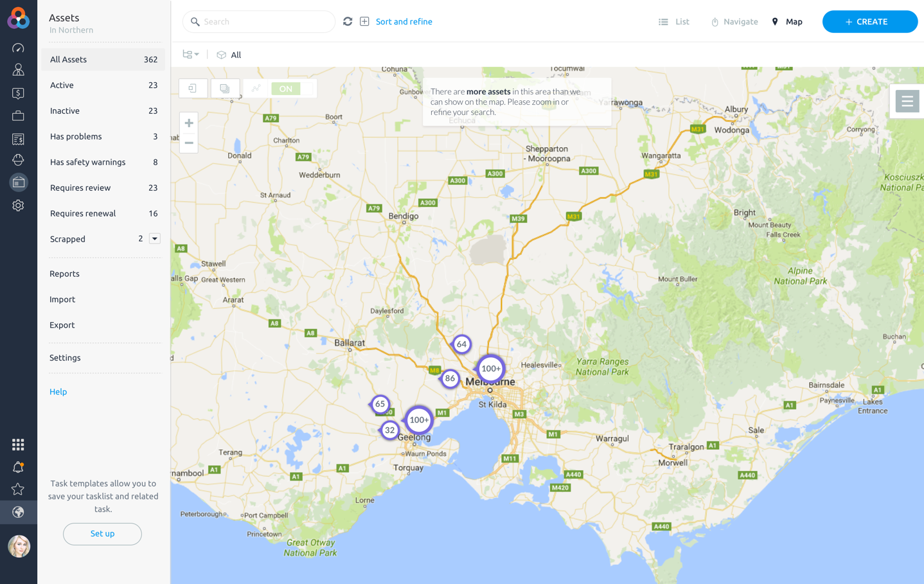924x584 pixels.
Task: Open the dashboard speedometer icon
Action: 18,48
